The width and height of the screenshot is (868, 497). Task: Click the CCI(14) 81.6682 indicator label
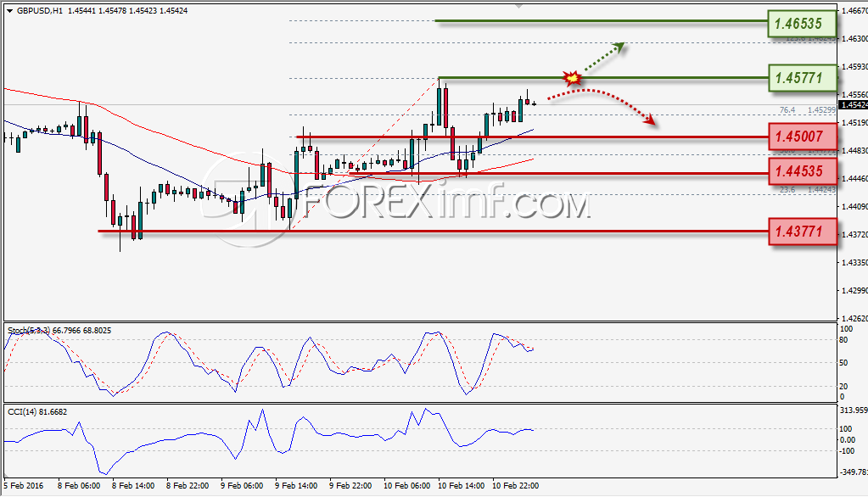37,412
